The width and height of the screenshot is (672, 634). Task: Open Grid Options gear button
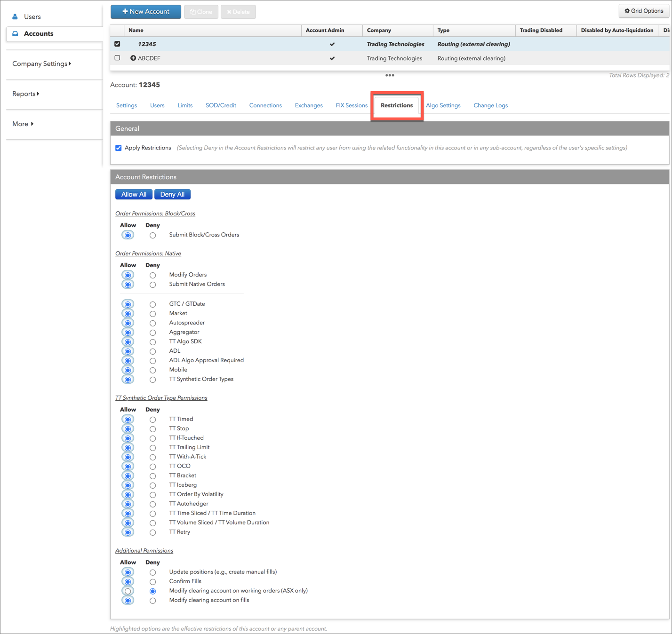(x=643, y=11)
